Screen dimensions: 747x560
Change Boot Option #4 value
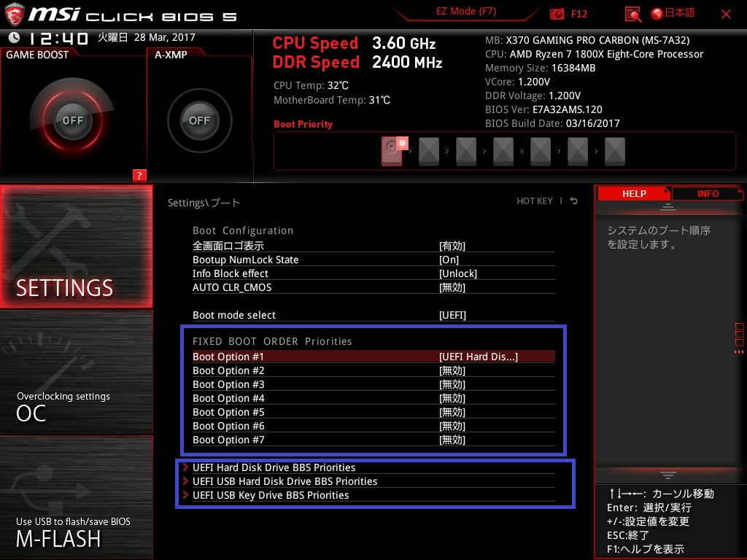coord(452,398)
